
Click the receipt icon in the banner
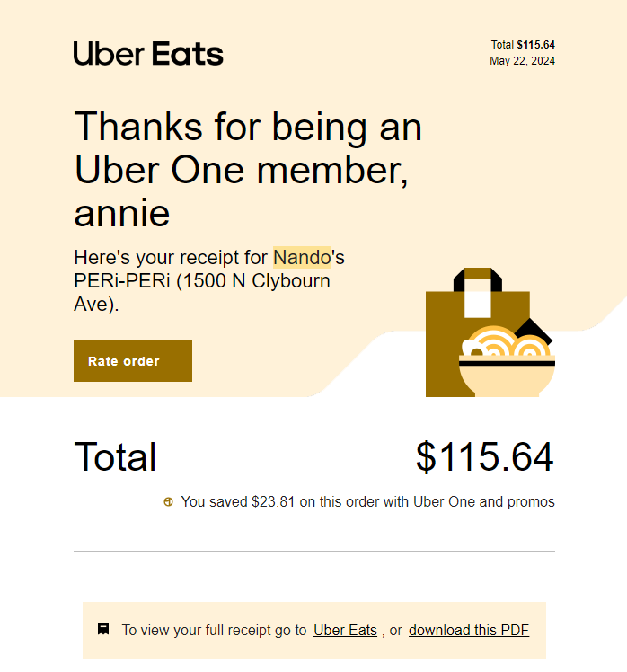click(x=103, y=629)
